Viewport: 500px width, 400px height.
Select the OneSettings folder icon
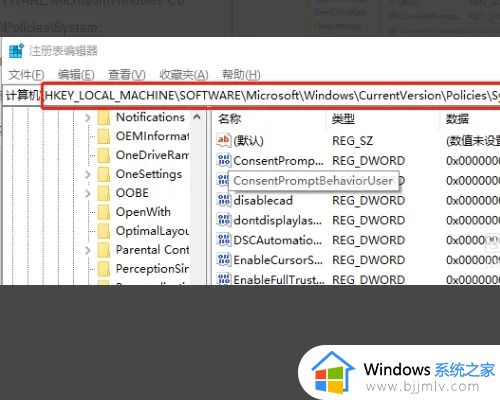point(104,174)
